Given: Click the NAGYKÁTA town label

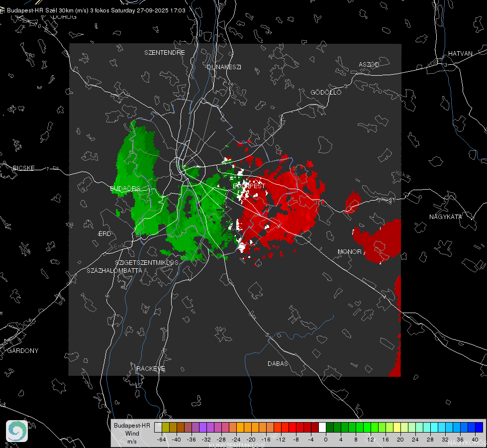Looking at the screenshot, I should point(445,217).
